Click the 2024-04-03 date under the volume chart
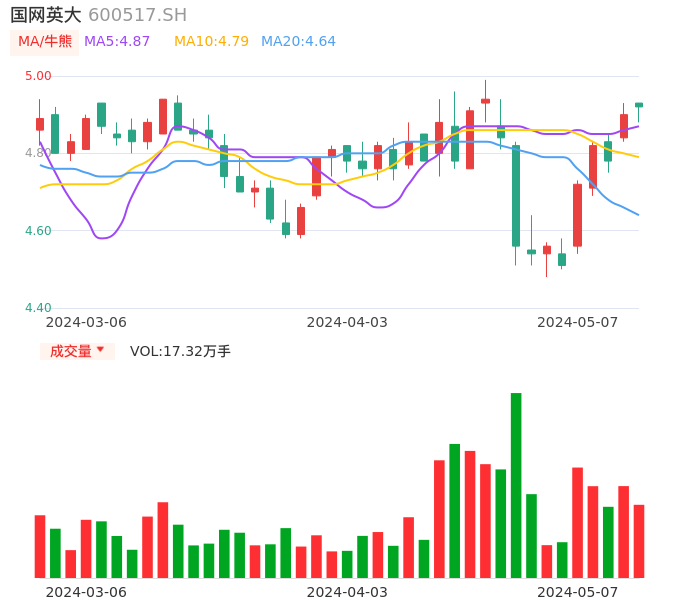The height and width of the screenshot is (606, 686). click(347, 592)
